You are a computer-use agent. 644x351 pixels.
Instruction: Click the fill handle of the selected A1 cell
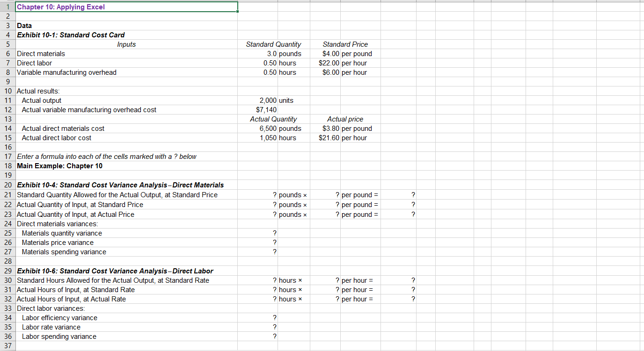(x=237, y=10)
